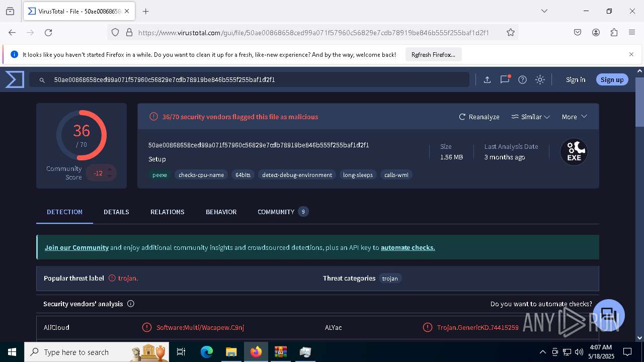Click the Join our Community link

point(76,247)
